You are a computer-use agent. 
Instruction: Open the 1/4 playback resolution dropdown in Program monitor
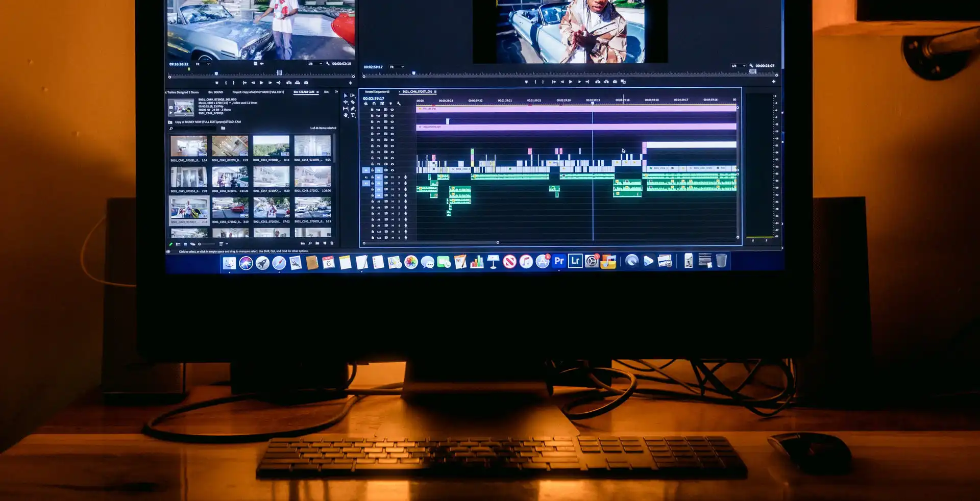coord(739,65)
